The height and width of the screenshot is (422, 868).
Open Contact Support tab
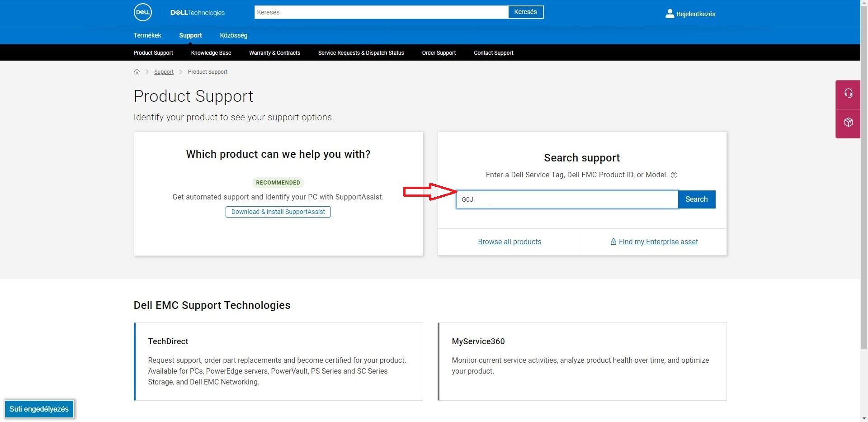[x=494, y=53]
